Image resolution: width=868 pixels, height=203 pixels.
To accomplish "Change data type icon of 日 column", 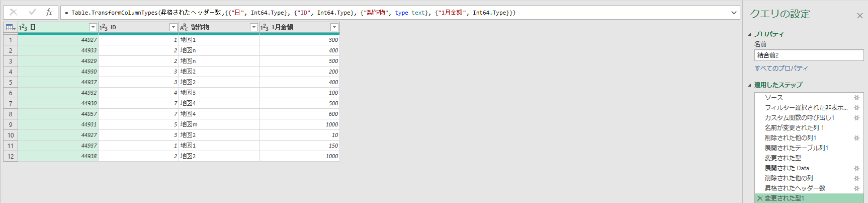I will 23,27.
